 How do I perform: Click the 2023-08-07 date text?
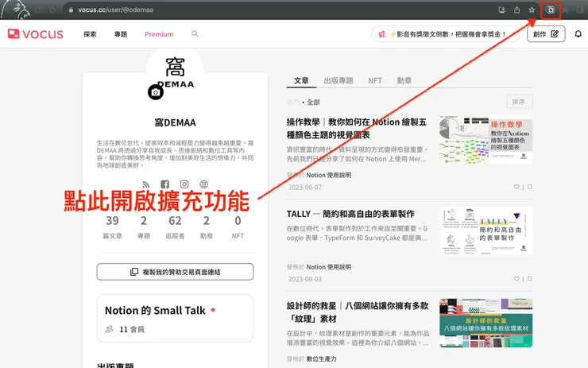305,188
